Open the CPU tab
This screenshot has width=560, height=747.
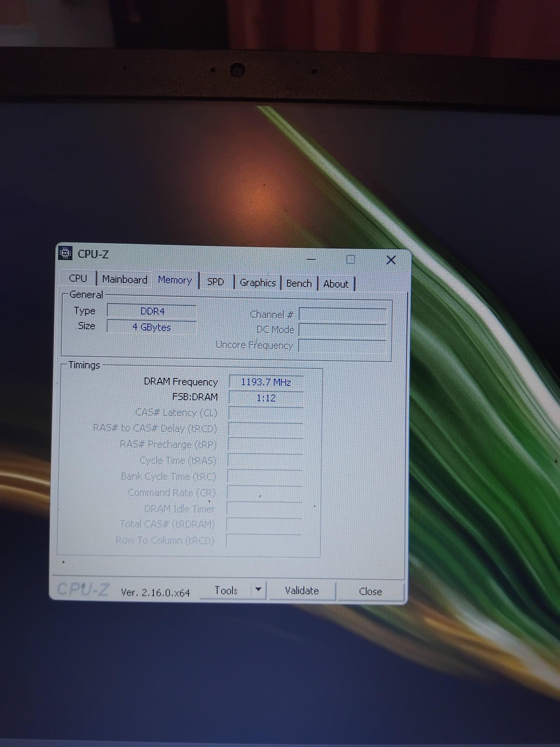coord(78,278)
